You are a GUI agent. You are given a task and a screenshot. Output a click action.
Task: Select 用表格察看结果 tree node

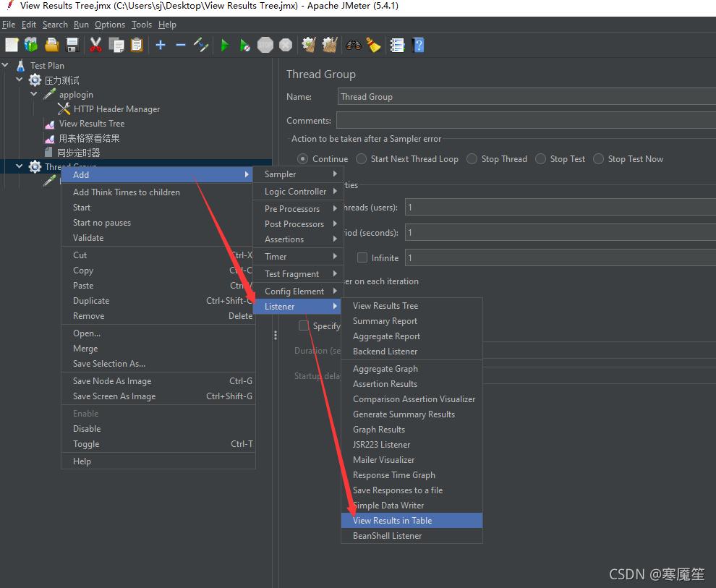89,138
